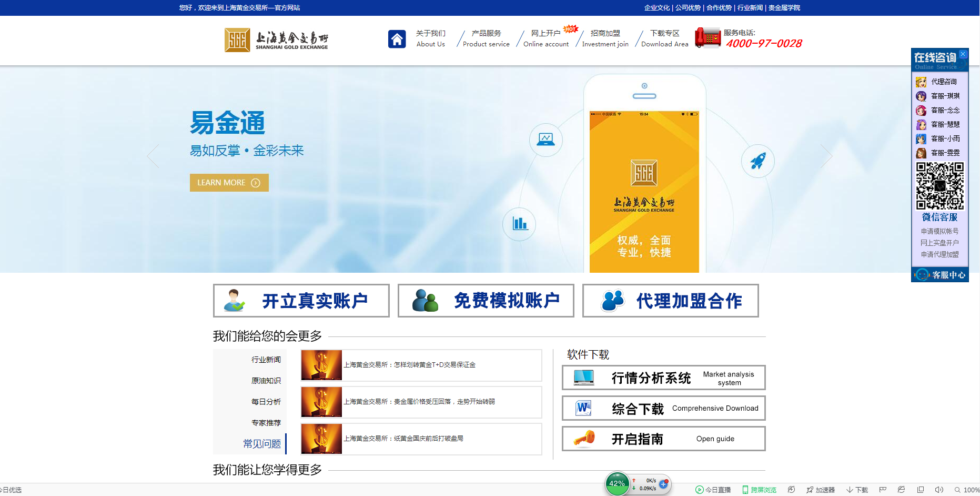The width and height of the screenshot is (980, 496).
Task: Click thumbnail beside 纸黄金 article
Action: [x=321, y=439]
